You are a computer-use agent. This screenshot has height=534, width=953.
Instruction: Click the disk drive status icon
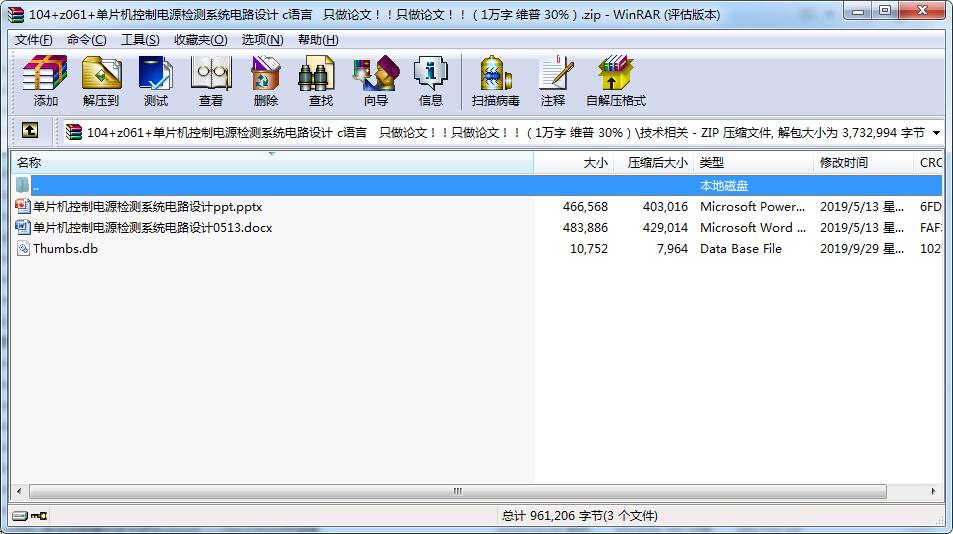tap(20, 516)
